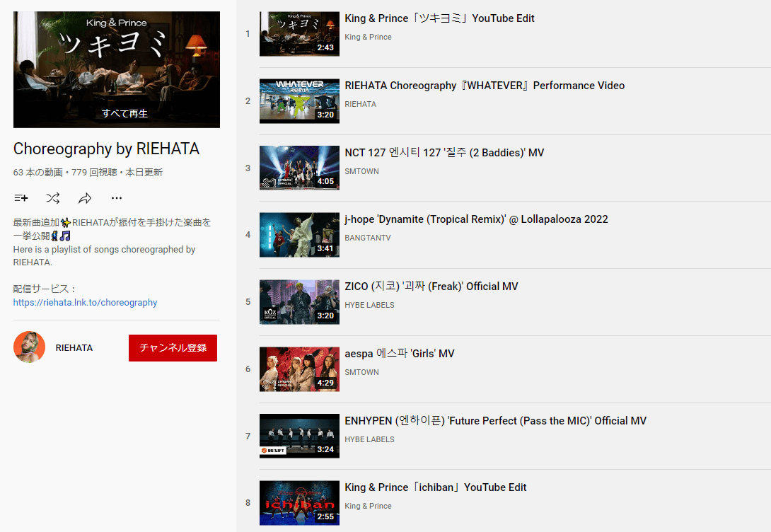Viewport: 771px width, 532px height.
Task: Click the share playlist arrow icon
Action: pos(85,198)
